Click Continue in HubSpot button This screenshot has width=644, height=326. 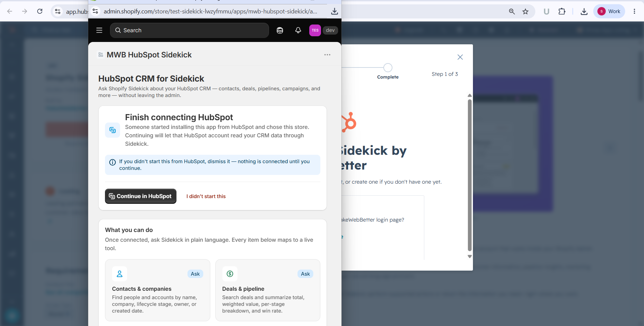coord(141,196)
